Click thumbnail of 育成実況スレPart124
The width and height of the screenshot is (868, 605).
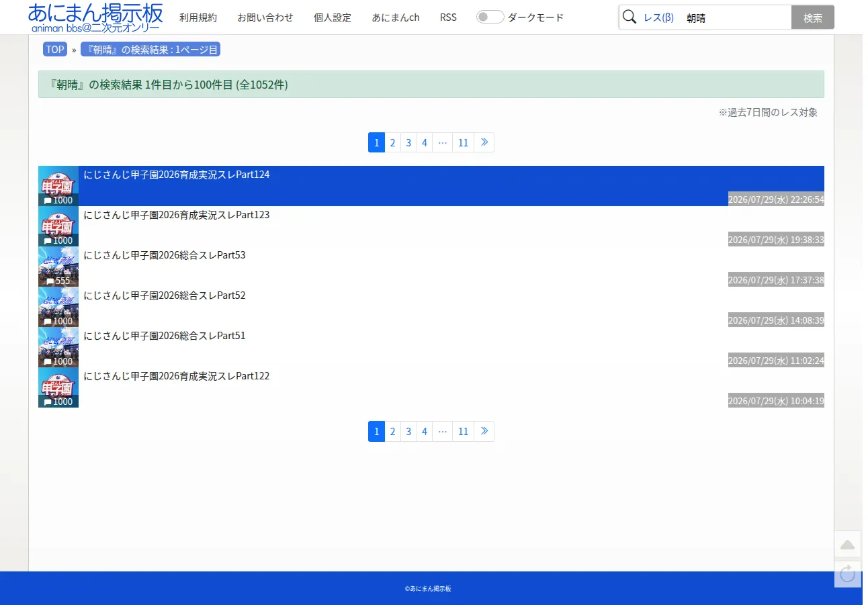click(x=58, y=186)
